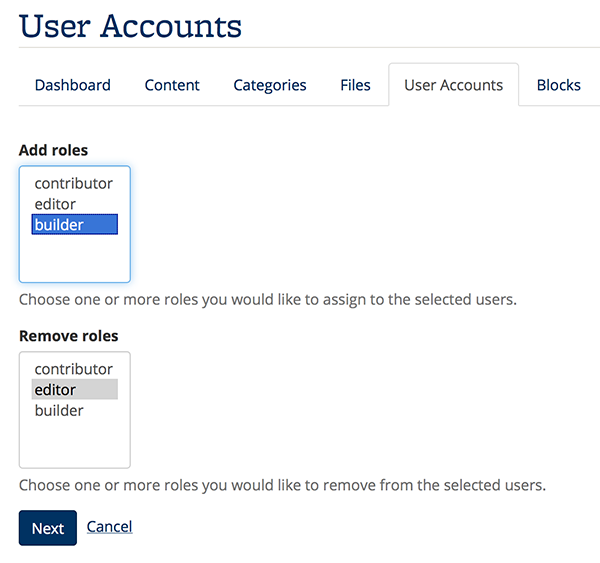Image resolution: width=600 pixels, height=563 pixels.
Task: Click the Add roles field label
Action: click(x=54, y=150)
